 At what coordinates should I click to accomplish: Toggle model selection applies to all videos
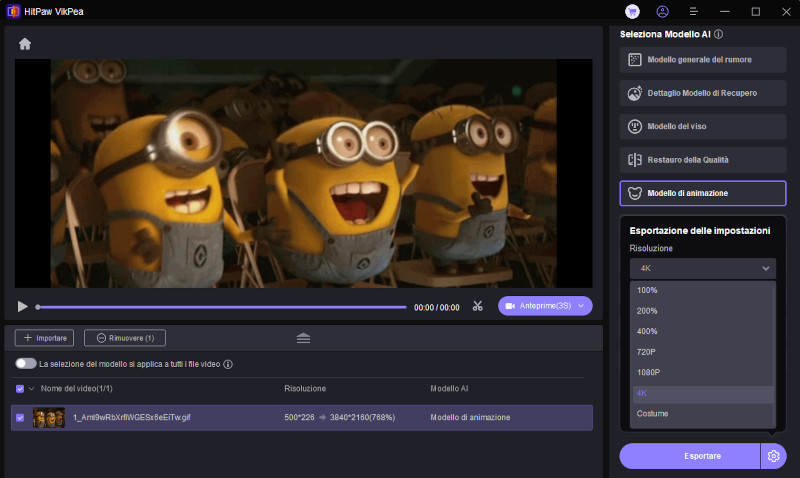pyautogui.click(x=26, y=364)
